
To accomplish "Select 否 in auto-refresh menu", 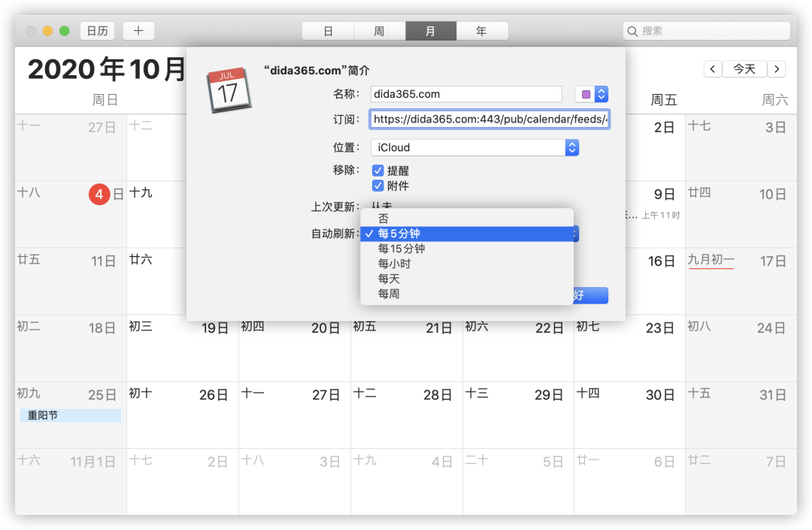I will coord(467,219).
